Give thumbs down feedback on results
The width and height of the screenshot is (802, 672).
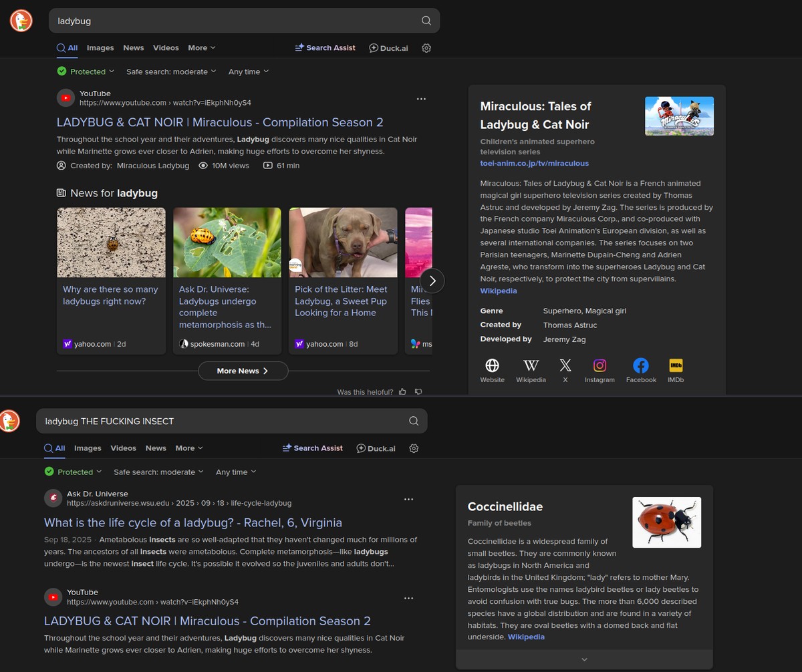[x=418, y=392]
